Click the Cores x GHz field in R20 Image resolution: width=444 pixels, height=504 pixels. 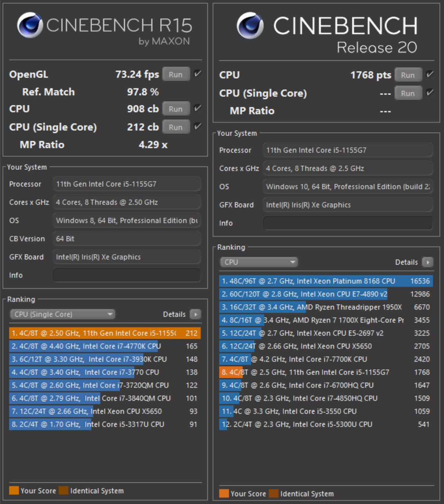348,168
